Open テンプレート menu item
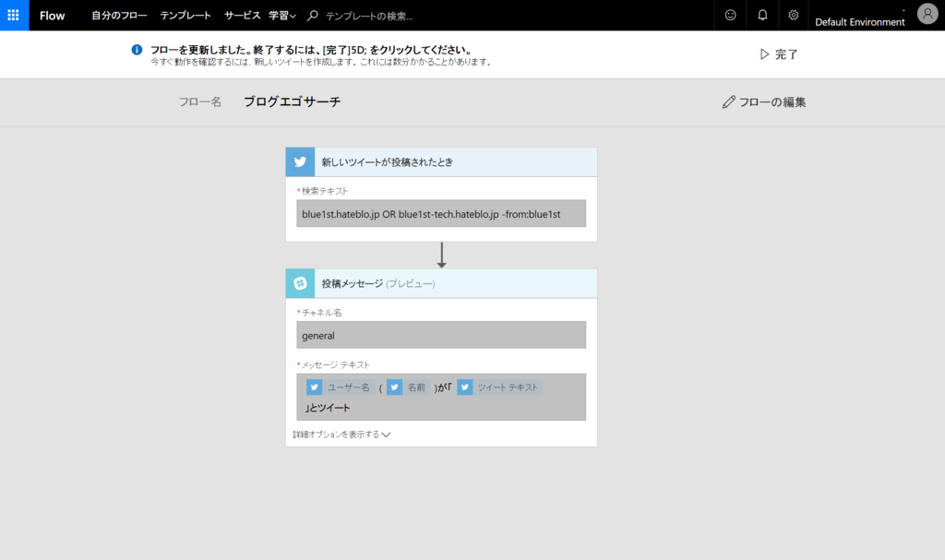The height and width of the screenshot is (560, 945). point(185,16)
